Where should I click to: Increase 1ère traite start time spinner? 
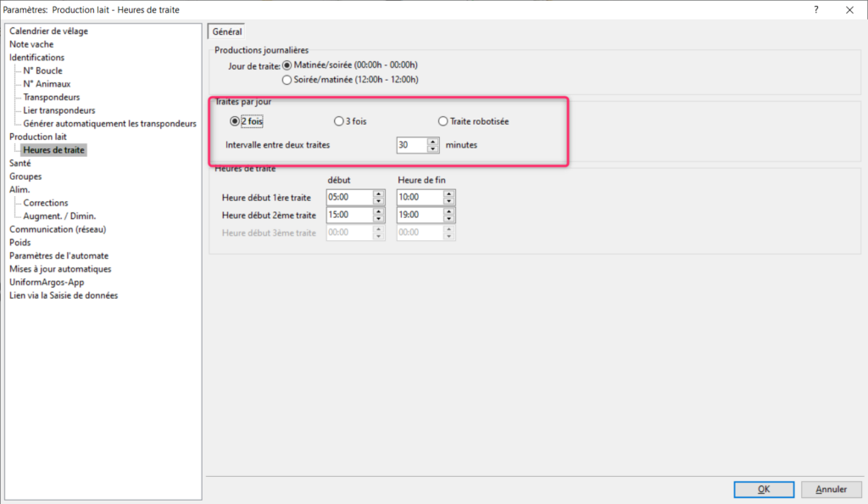[x=378, y=193]
